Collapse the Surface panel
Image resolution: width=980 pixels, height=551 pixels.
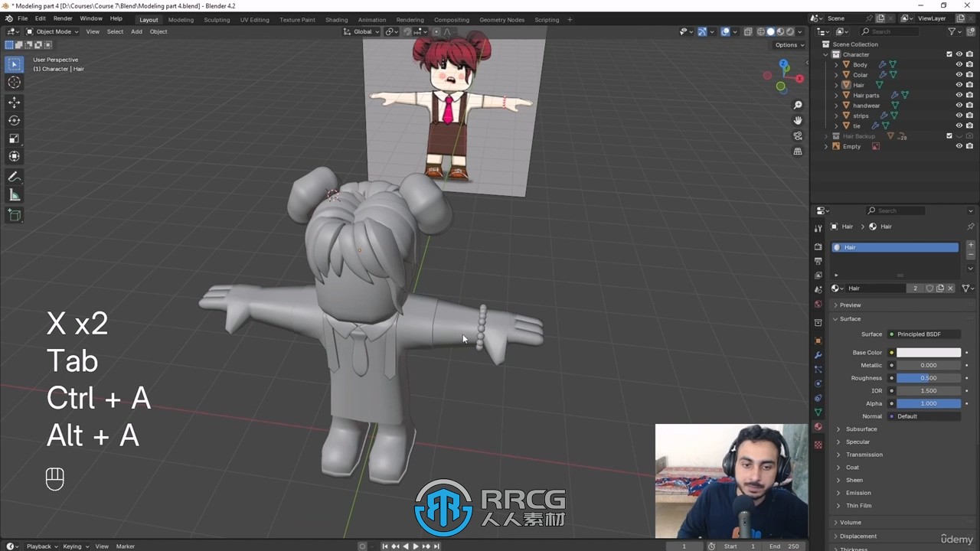pos(850,318)
